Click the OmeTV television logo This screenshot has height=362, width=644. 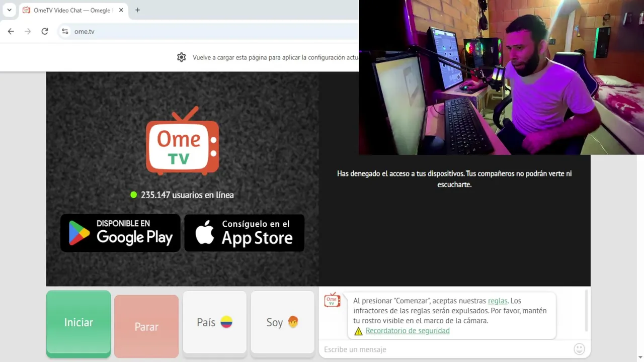pyautogui.click(x=182, y=141)
